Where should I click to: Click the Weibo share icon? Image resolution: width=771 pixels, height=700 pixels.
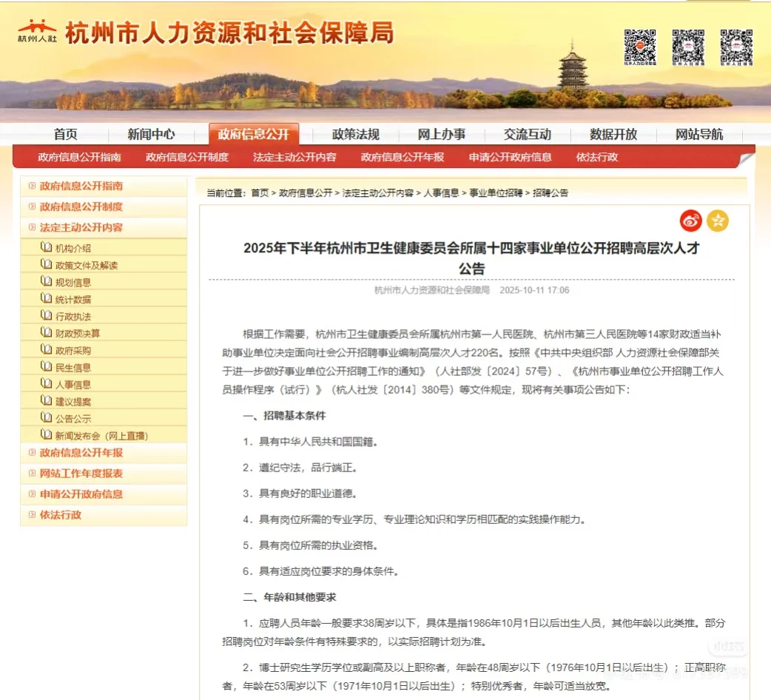click(x=690, y=221)
